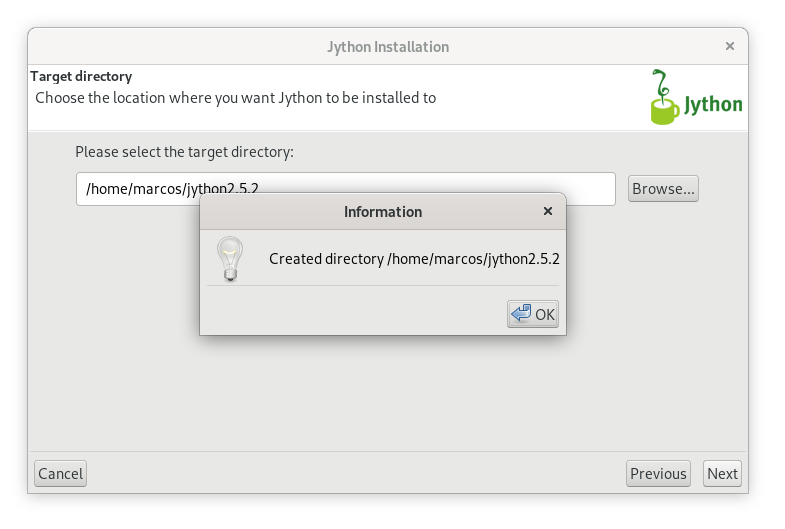Screen dimensions: 785x529
Task: Click the bold "Target directory" heading
Action: pyautogui.click(x=81, y=76)
